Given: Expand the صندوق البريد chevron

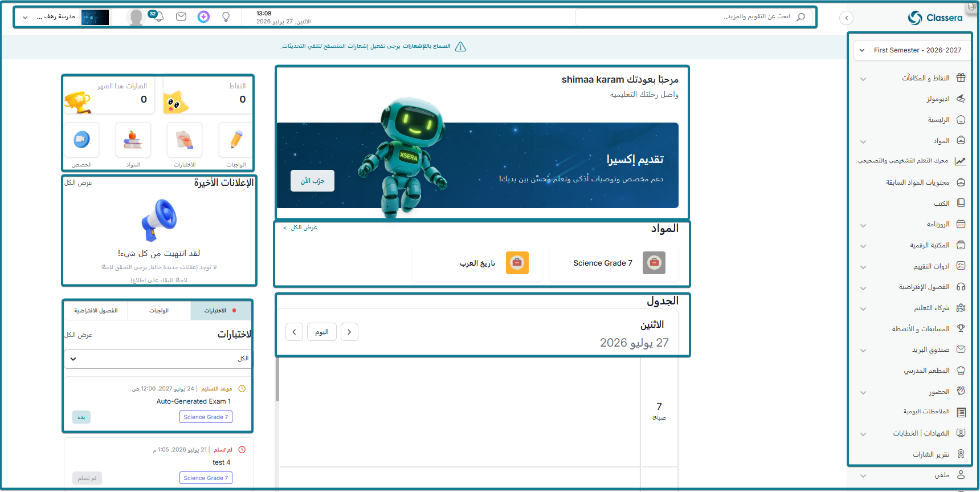Looking at the screenshot, I should pyautogui.click(x=863, y=350).
